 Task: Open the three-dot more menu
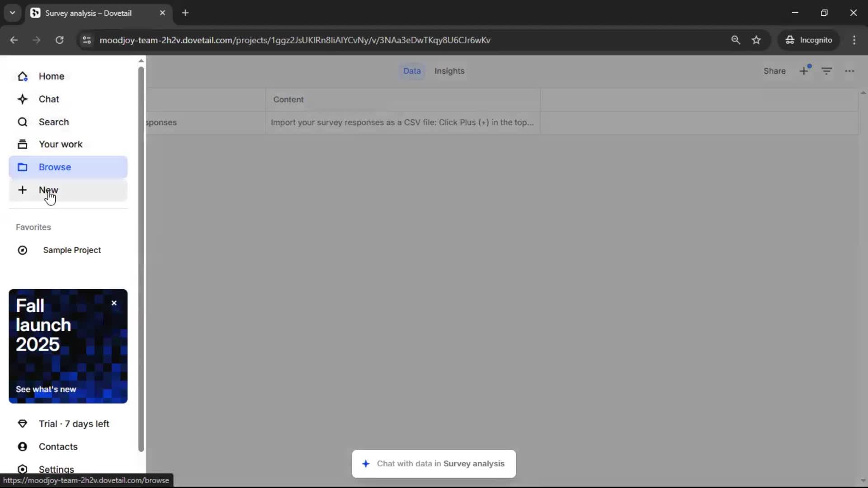849,71
